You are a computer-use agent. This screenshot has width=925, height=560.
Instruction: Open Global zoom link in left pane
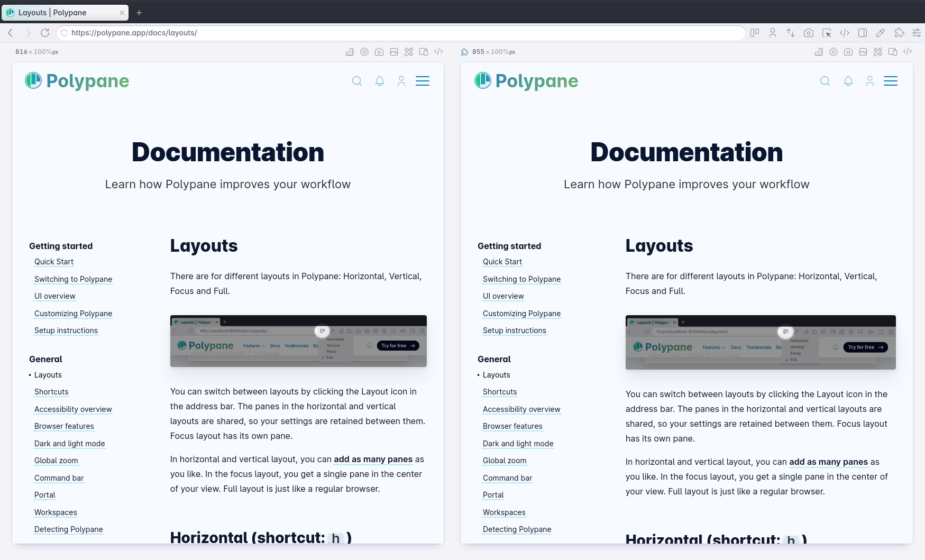click(x=56, y=461)
